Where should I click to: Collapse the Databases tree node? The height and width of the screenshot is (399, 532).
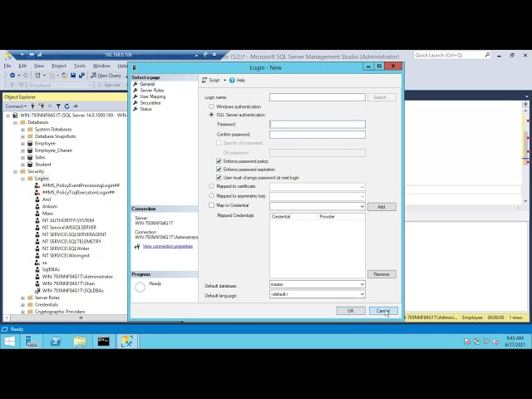[x=15, y=122]
